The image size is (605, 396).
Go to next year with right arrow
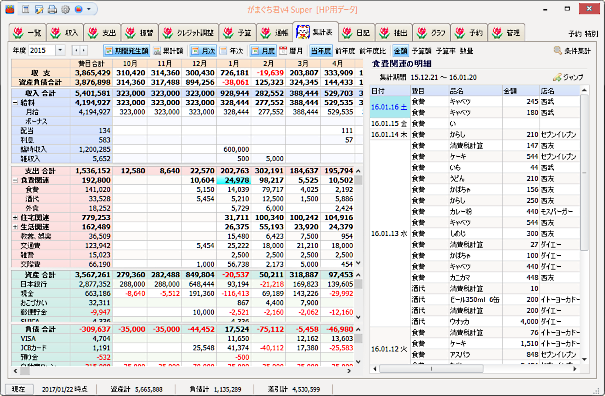(83, 50)
